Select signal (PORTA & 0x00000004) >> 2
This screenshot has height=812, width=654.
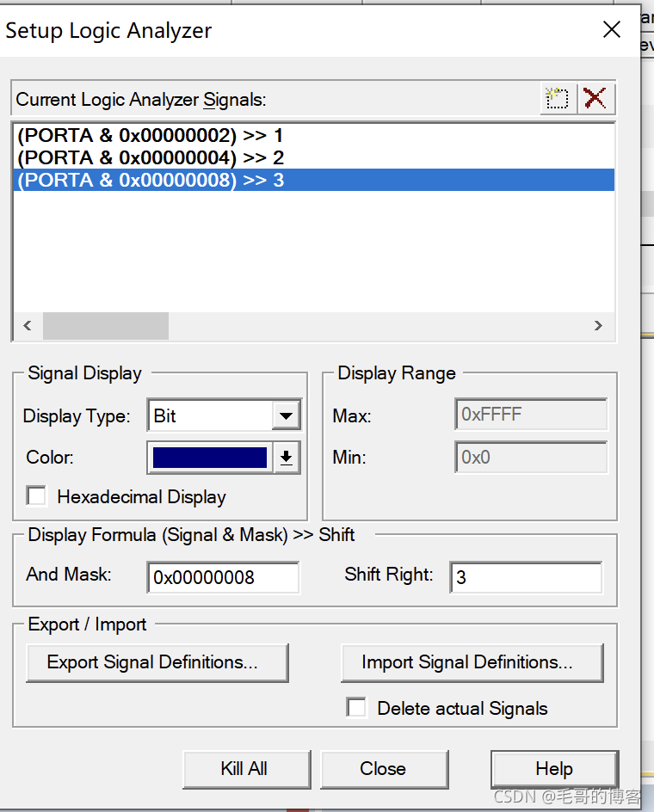(313, 158)
